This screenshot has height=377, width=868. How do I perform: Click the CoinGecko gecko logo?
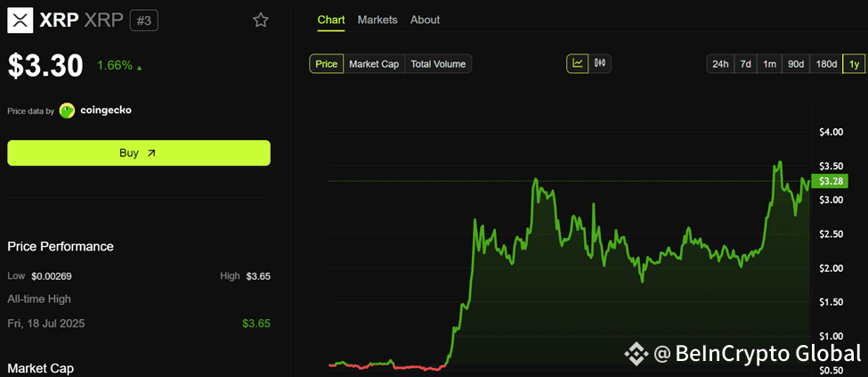[x=67, y=111]
